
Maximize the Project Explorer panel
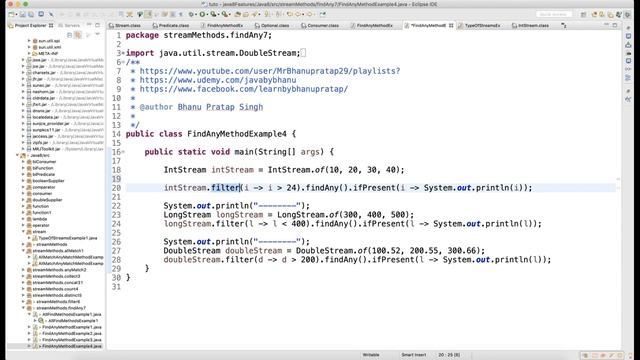tap(97, 25)
